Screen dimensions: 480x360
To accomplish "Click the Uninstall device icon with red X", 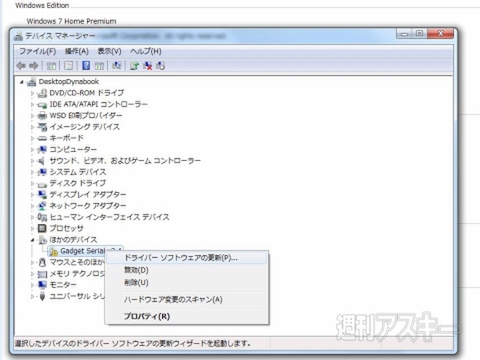I will pyautogui.click(x=147, y=66).
